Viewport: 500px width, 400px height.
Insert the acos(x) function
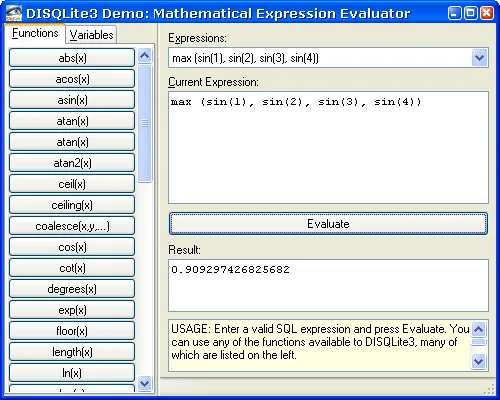72,79
